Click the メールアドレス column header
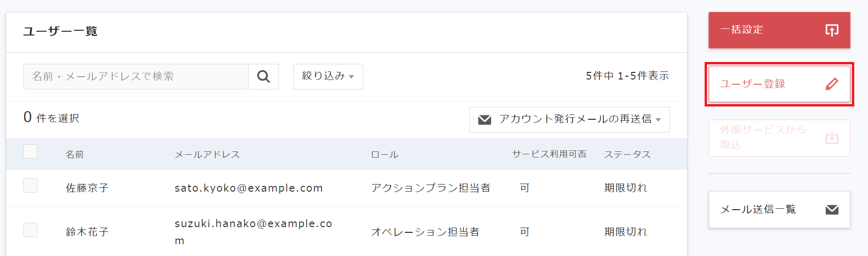 207,155
